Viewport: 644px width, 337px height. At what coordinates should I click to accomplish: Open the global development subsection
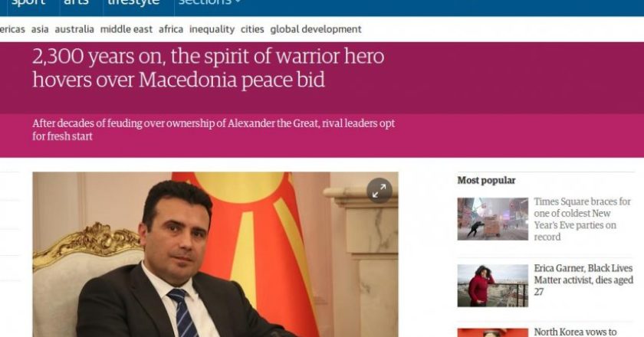tap(316, 30)
